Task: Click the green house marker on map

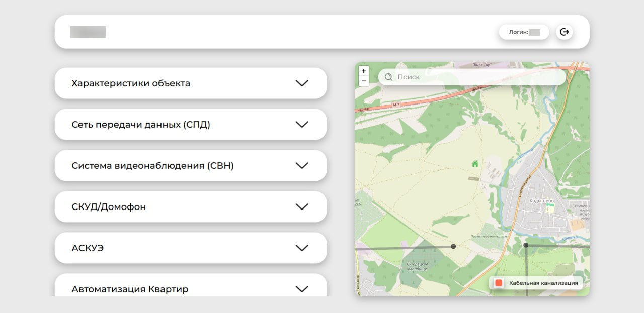Action: point(475,164)
